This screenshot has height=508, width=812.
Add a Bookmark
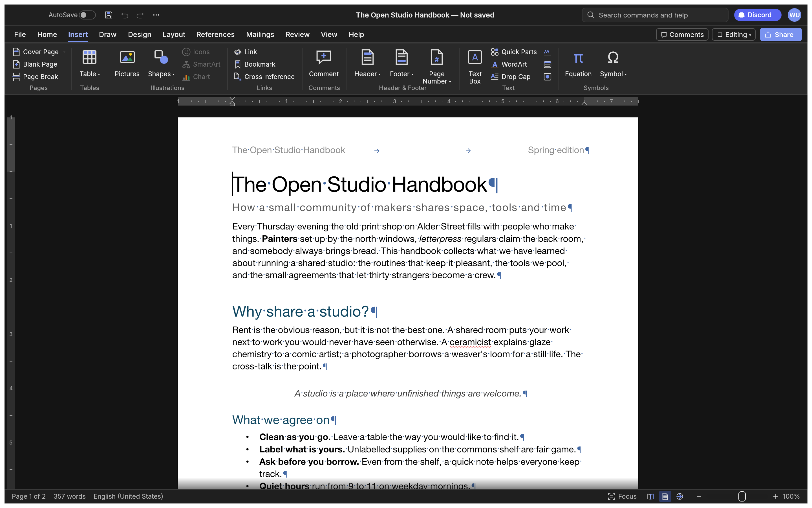coord(255,64)
